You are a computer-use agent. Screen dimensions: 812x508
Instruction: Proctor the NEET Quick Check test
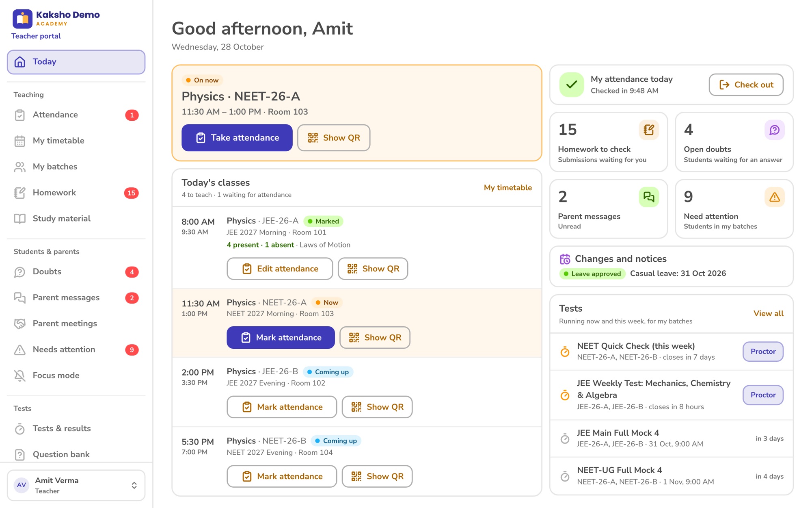pyautogui.click(x=763, y=352)
